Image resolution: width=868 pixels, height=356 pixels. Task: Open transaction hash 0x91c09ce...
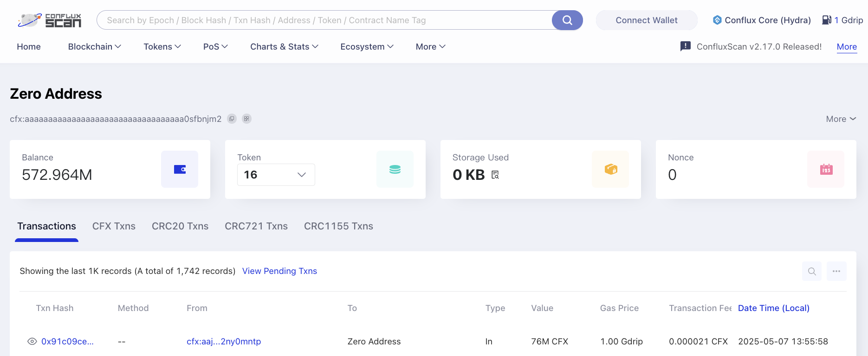pyautogui.click(x=67, y=342)
